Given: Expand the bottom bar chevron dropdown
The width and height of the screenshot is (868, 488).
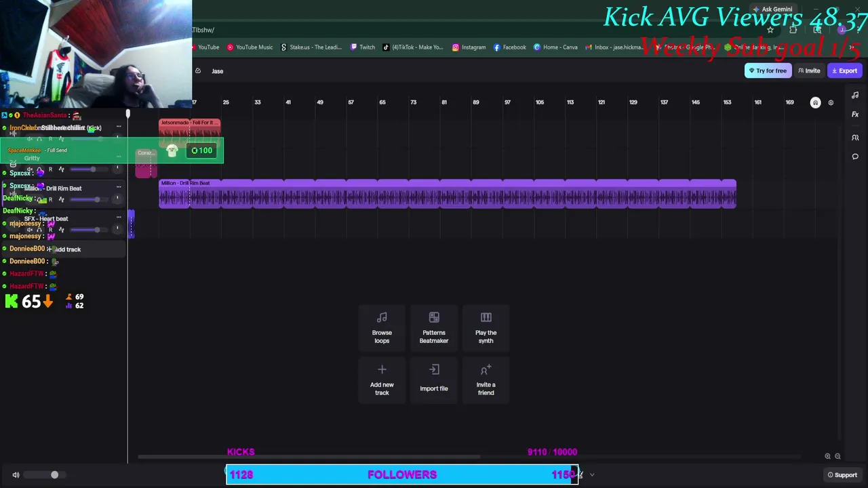Looking at the screenshot, I should (x=592, y=475).
